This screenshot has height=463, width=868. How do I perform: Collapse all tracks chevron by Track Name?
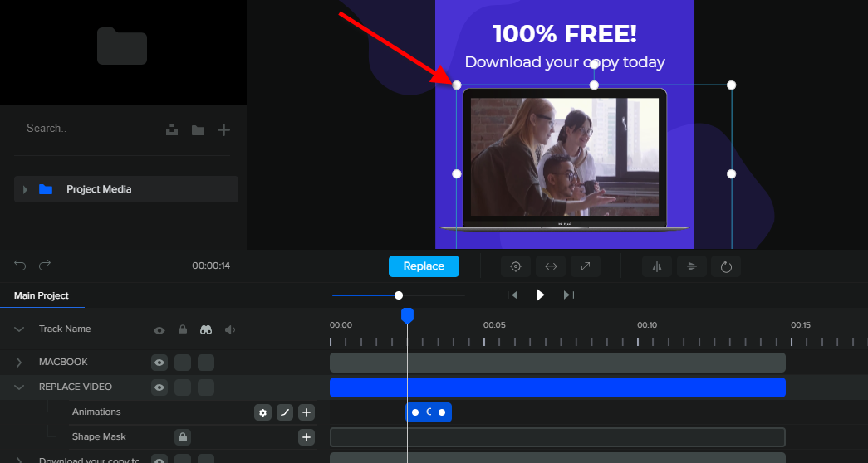[x=19, y=329]
